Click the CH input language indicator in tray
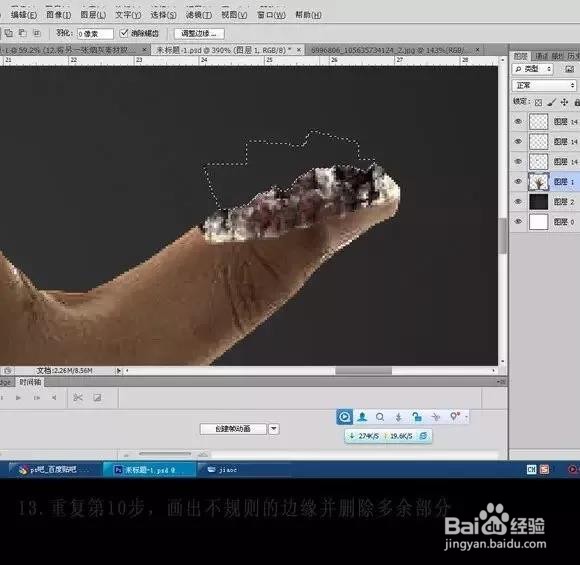The width and height of the screenshot is (580, 565). pos(532,470)
